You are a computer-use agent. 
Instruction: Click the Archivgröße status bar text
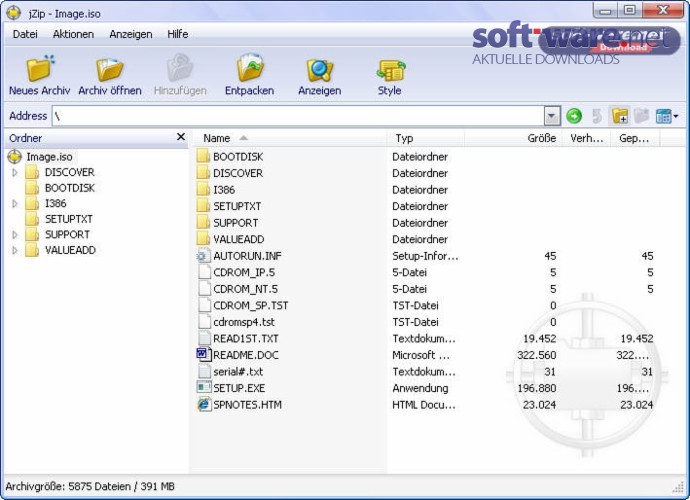click(x=90, y=486)
